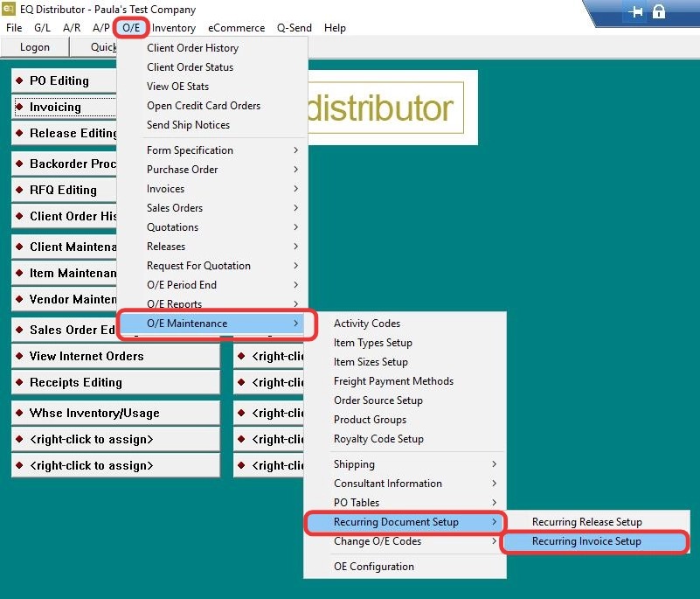Open the Q-Send menu
The width and height of the screenshot is (700, 599).
(x=295, y=28)
